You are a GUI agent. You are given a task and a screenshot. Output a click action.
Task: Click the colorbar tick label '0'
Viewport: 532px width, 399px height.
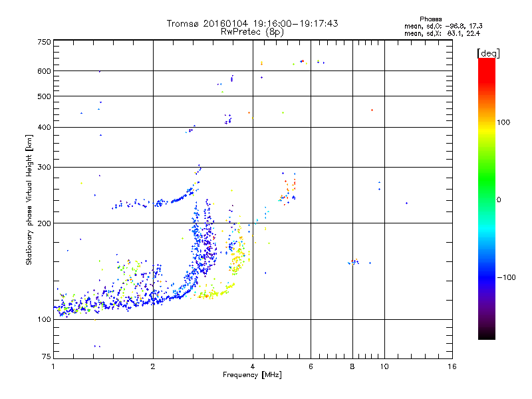click(x=499, y=200)
